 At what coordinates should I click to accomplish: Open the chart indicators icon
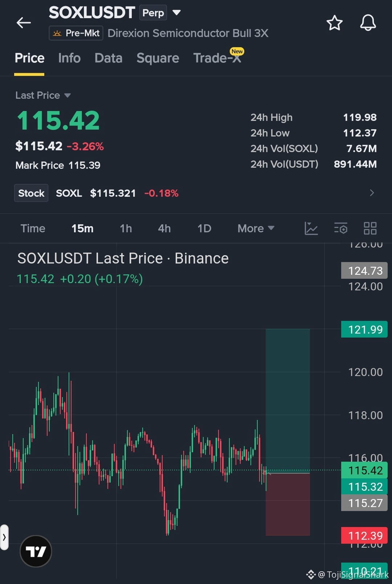tap(311, 228)
